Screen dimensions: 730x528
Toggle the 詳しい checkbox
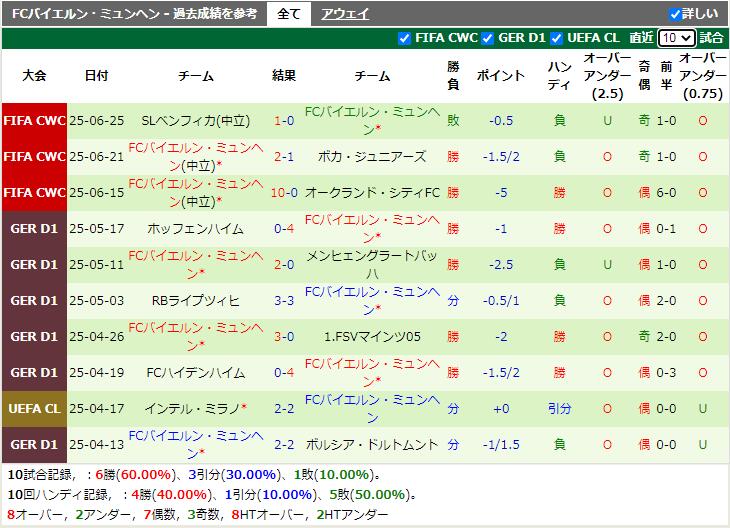point(674,14)
